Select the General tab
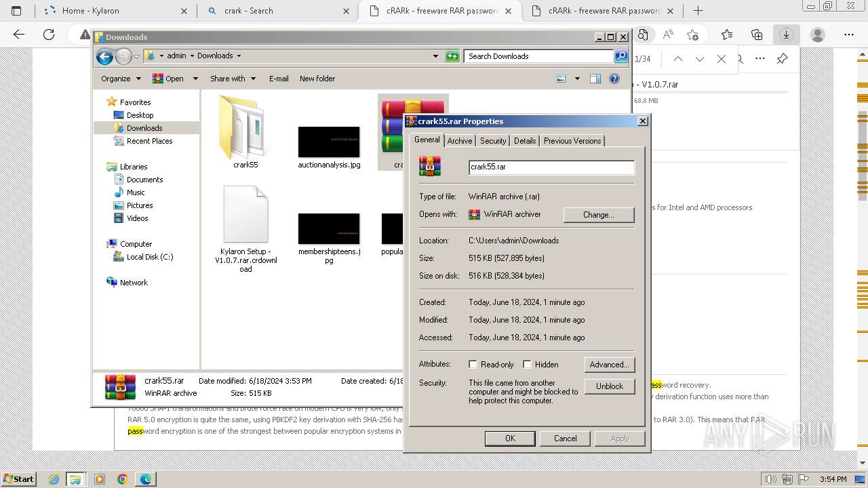Screen dimensions: 868x488 click(x=427, y=140)
